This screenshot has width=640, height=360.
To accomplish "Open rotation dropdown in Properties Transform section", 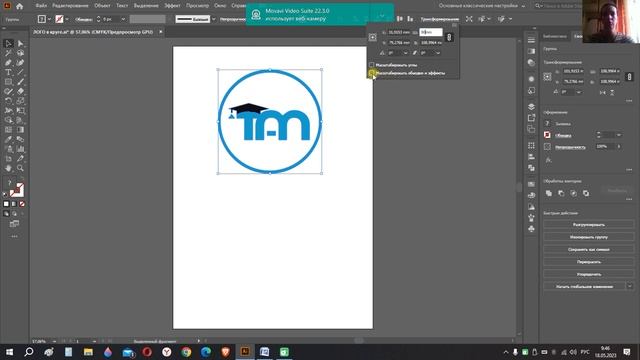I will (x=578, y=92).
